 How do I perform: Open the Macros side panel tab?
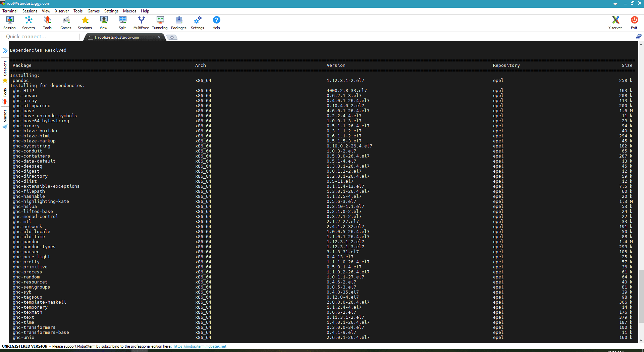click(5, 119)
